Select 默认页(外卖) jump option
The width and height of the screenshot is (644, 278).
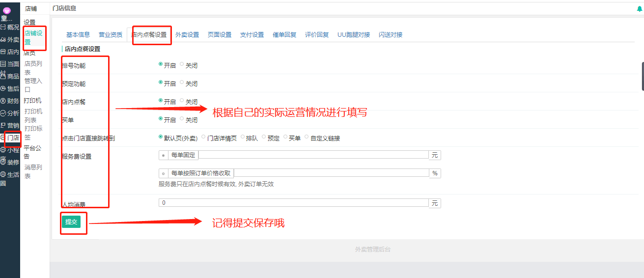click(161, 137)
